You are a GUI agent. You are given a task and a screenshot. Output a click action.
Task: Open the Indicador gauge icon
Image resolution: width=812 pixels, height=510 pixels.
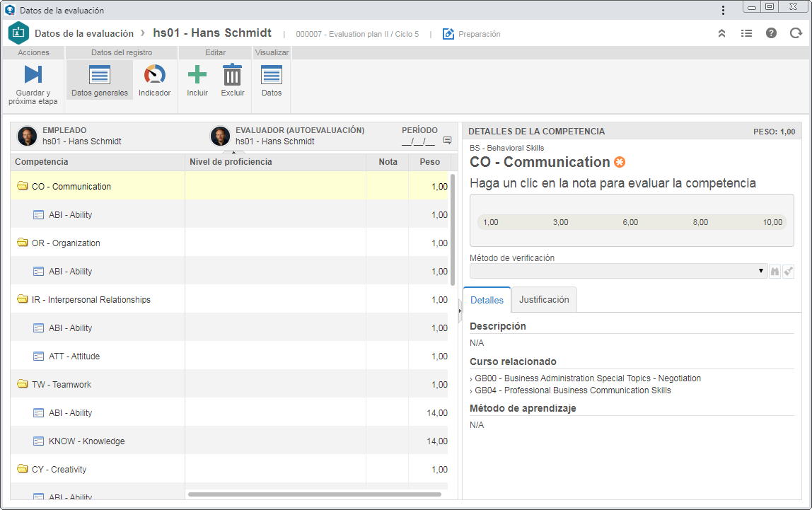[x=154, y=74]
